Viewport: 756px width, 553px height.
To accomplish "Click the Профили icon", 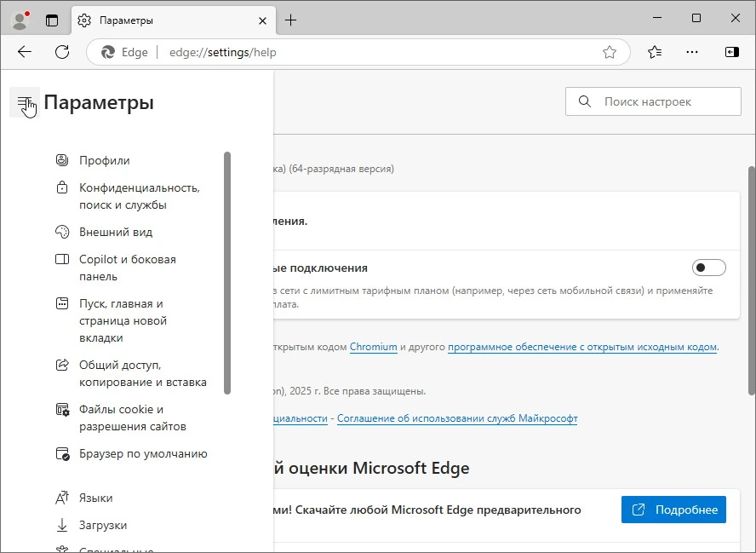I will click(x=62, y=159).
